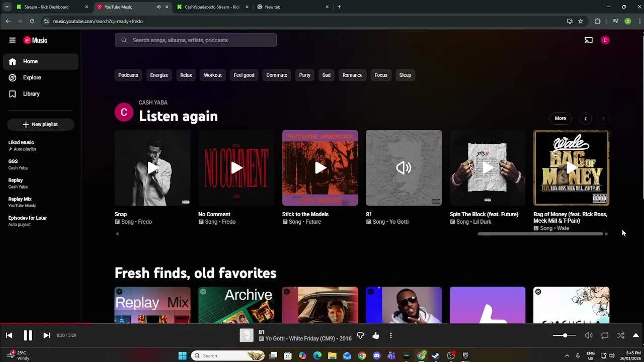Select the Focus chip
The width and height of the screenshot is (644, 362).
point(381,75)
